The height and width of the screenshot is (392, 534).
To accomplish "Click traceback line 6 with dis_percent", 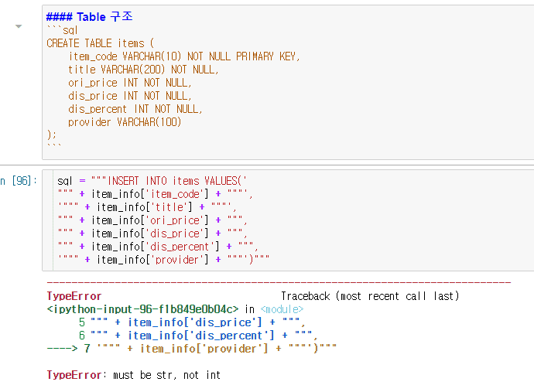I will (x=198, y=336).
